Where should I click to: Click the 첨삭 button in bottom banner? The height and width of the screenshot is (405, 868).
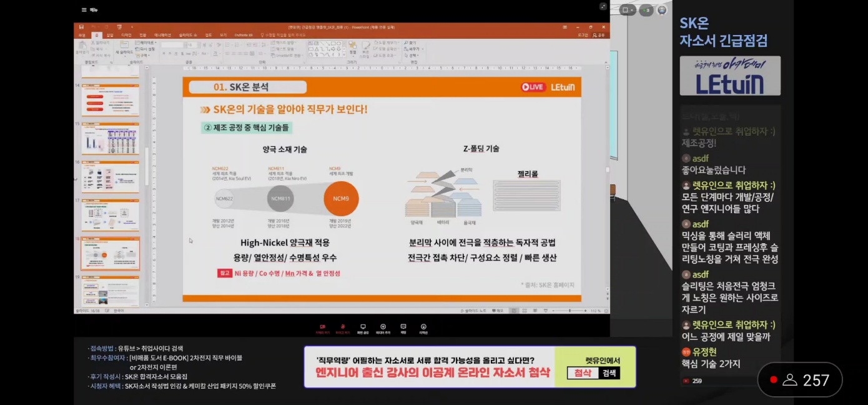coord(582,373)
